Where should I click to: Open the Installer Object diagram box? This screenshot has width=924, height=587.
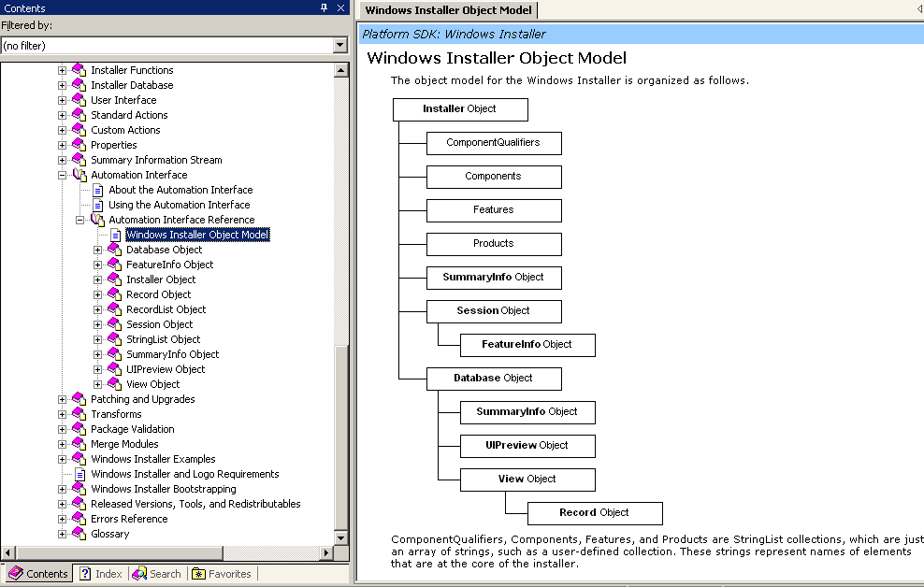point(460,109)
